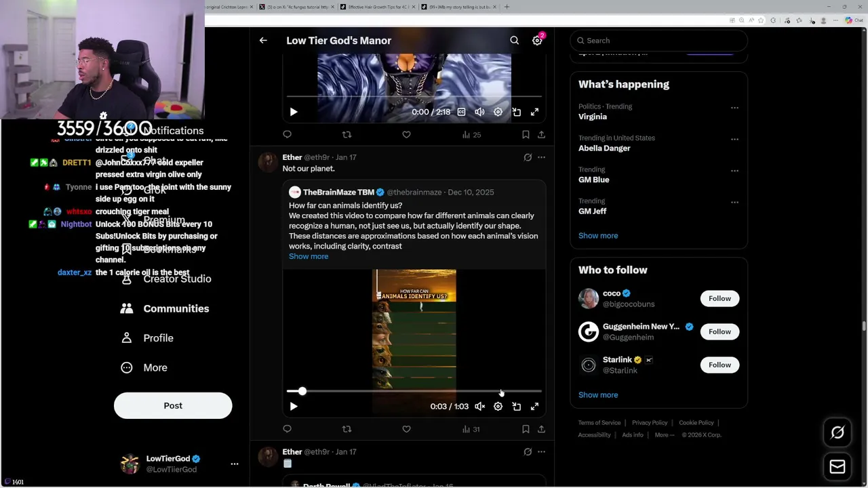
Task: Unmute the 2:18 video volume icon
Action: pyautogui.click(x=480, y=112)
